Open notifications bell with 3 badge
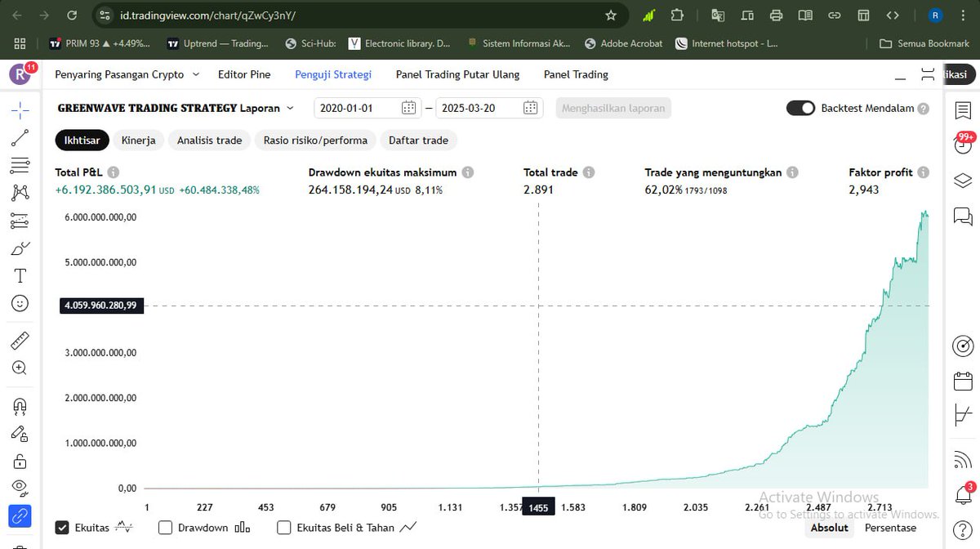Image resolution: width=980 pixels, height=549 pixels. pos(964,493)
